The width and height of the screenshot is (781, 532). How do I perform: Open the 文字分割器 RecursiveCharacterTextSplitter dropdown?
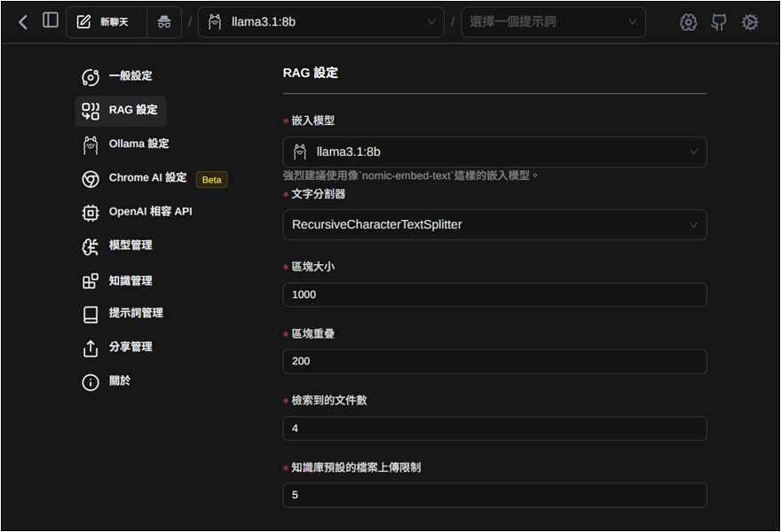pyautogui.click(x=494, y=225)
